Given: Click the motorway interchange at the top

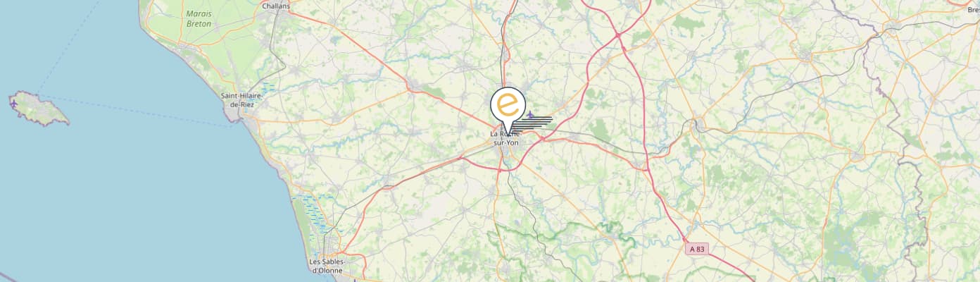Looking at the screenshot, I should point(618,34).
